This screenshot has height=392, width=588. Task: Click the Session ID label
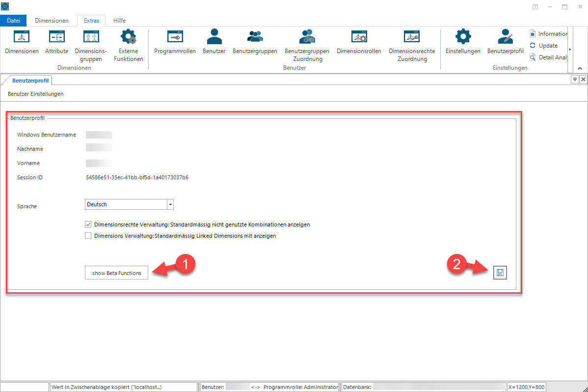click(30, 177)
